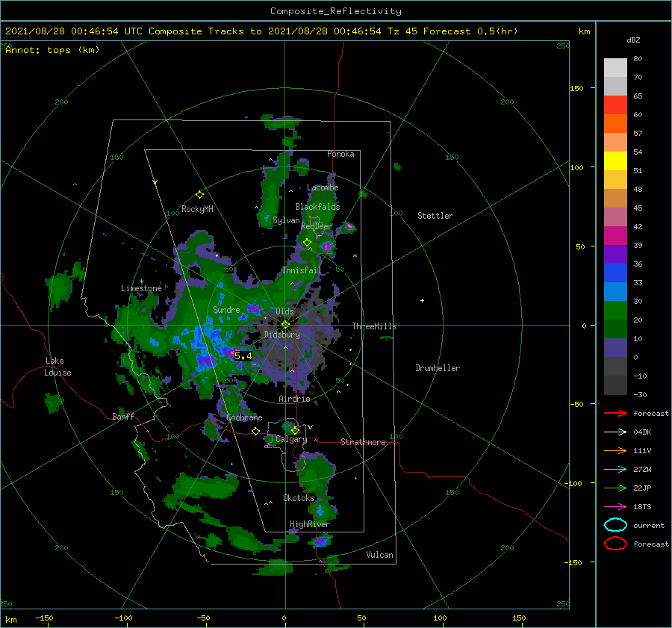Click the Stettler city label

435,216
